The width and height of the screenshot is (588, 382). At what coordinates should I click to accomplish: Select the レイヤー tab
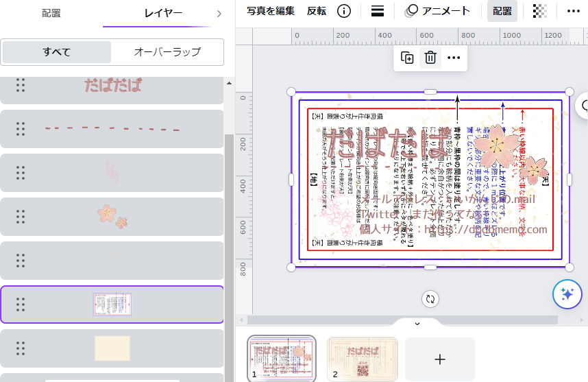click(x=163, y=13)
